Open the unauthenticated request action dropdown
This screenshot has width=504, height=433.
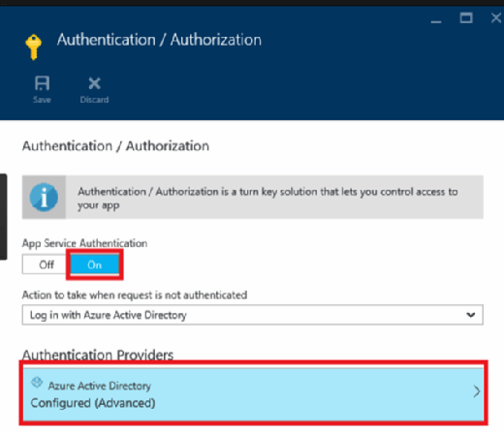pyautogui.click(x=253, y=315)
